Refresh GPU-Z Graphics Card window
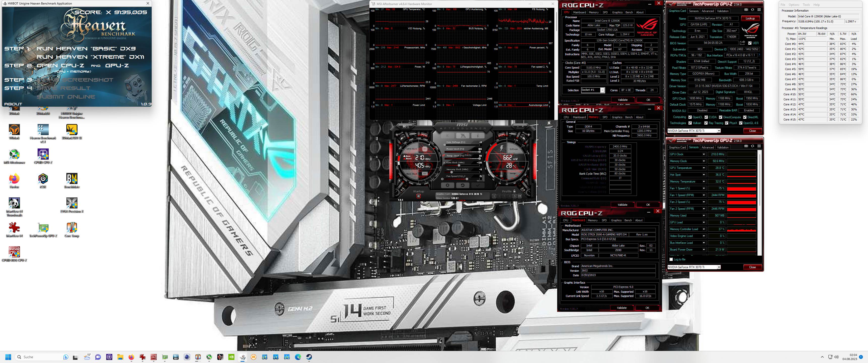Image resolution: width=868 pixels, height=363 pixels. pyautogui.click(x=753, y=10)
